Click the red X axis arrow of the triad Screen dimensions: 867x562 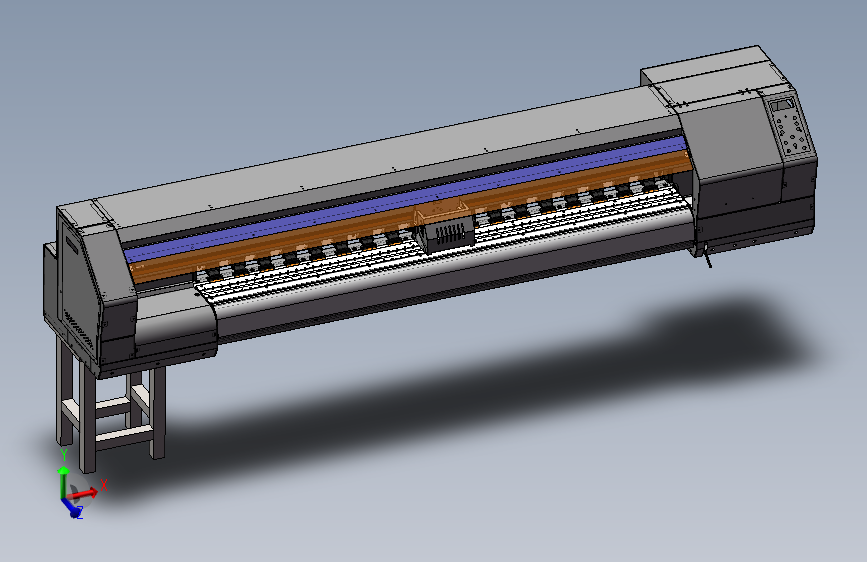click(x=84, y=492)
